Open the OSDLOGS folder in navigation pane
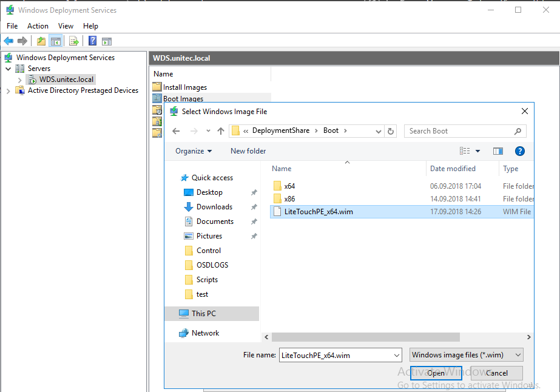This screenshot has width=560, height=392. click(212, 265)
